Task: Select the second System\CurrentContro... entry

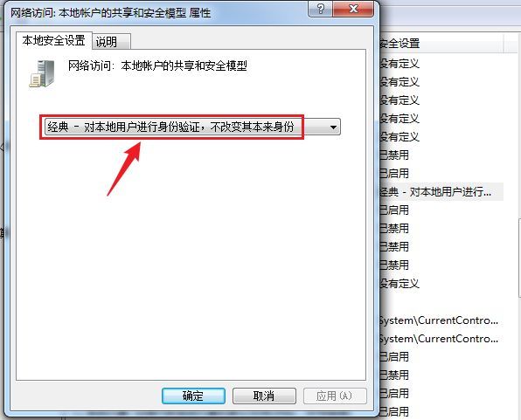Action: click(439, 339)
